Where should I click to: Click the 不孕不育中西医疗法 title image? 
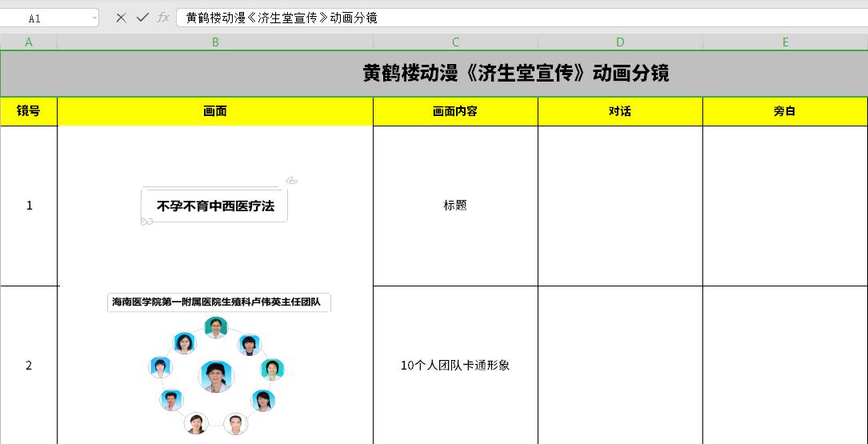point(215,206)
